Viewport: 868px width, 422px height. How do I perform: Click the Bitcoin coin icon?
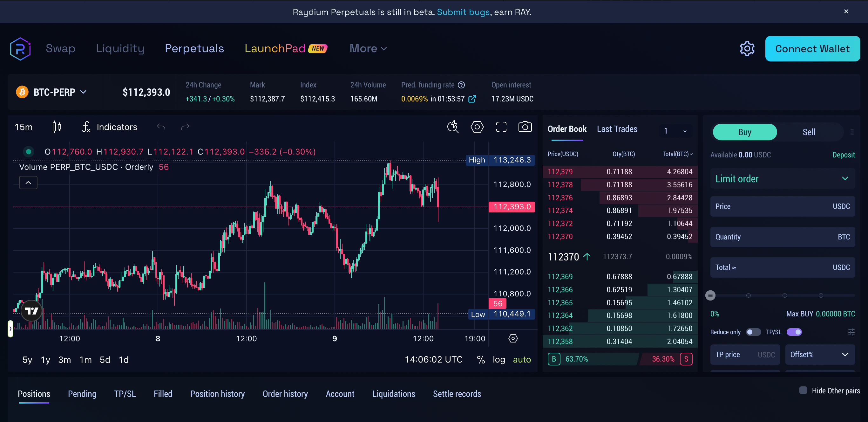tap(22, 92)
